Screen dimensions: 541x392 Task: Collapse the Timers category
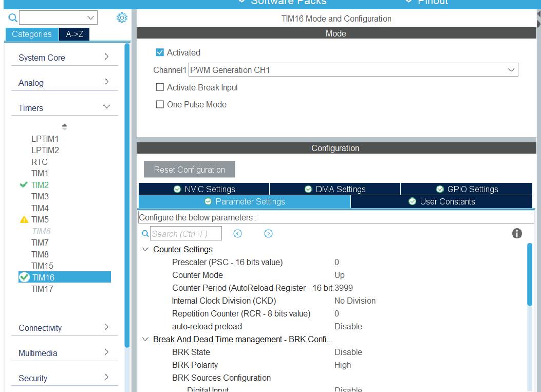click(65, 108)
